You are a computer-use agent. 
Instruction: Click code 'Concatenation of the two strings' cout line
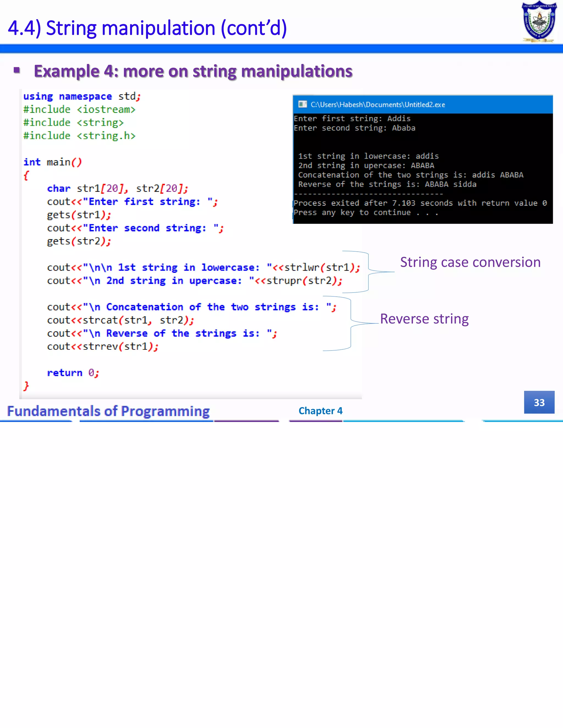point(192,307)
